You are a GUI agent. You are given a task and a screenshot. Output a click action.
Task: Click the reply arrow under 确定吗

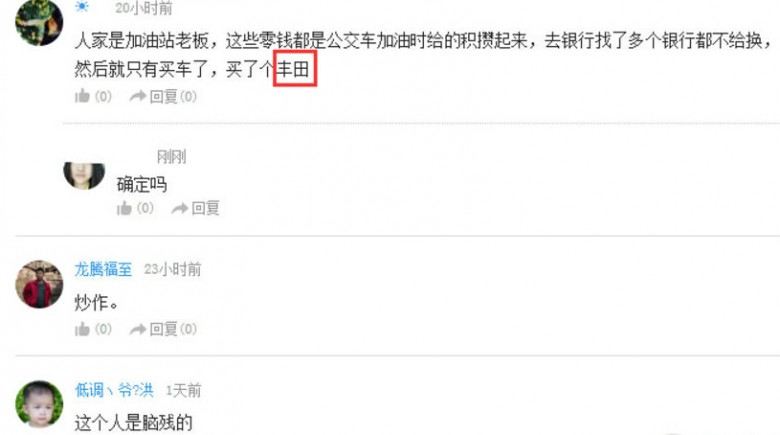click(x=180, y=208)
